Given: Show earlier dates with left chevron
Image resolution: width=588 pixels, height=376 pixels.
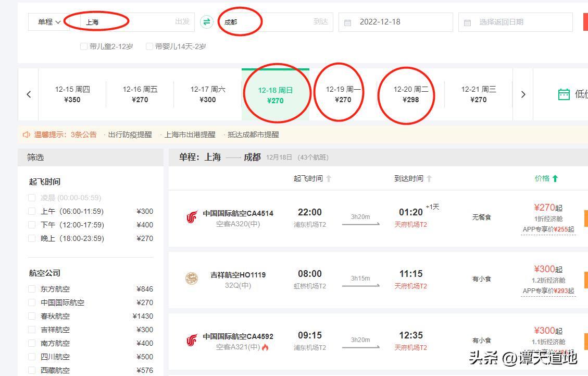Looking at the screenshot, I should 29,94.
